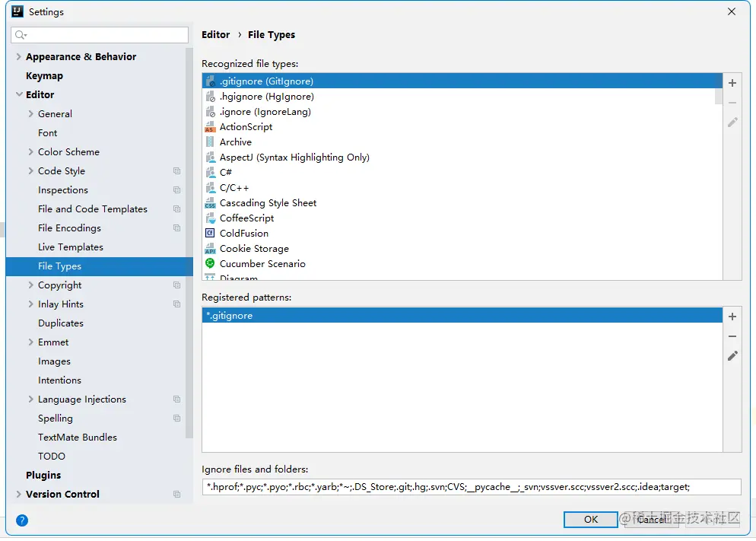Viewport: 756px width, 541px height.
Task: Collapse the Editor settings section
Action: (19, 95)
